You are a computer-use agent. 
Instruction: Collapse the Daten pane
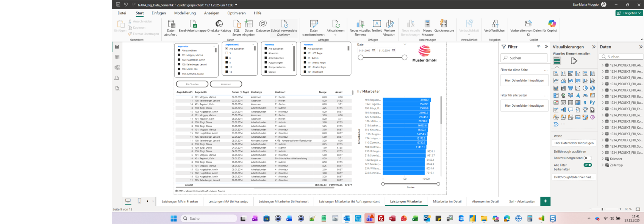coord(641,47)
